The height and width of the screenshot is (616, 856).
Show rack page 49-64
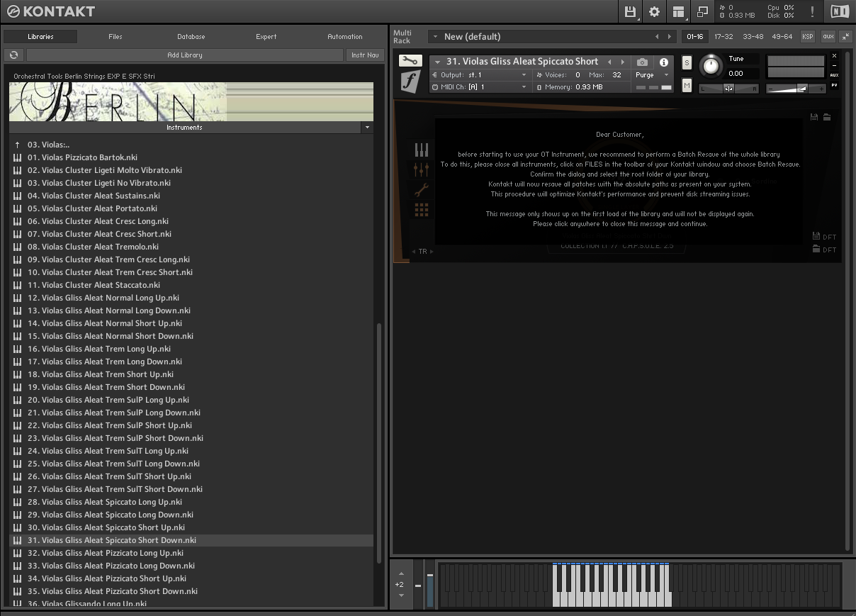click(x=782, y=36)
